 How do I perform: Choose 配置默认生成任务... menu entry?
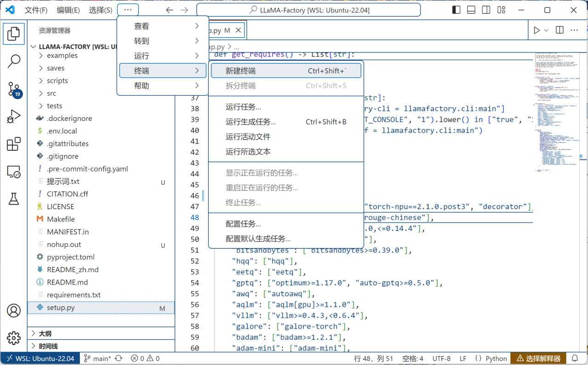(286, 239)
